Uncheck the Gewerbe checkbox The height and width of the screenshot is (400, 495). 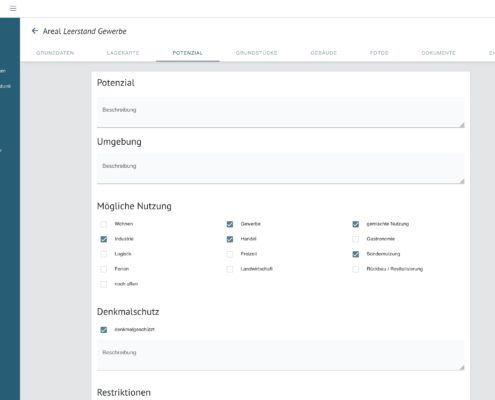pyautogui.click(x=230, y=224)
